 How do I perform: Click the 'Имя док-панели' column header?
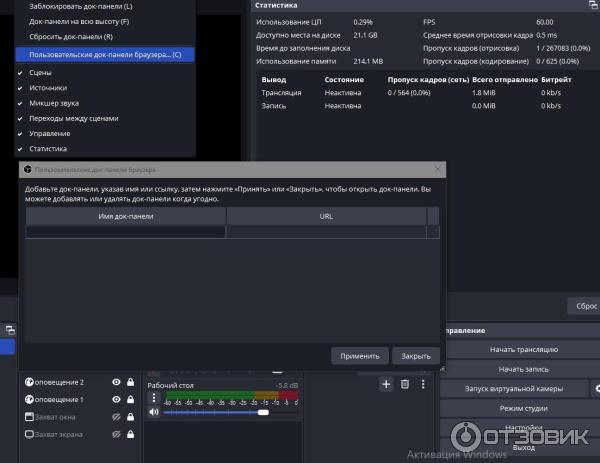pos(126,216)
